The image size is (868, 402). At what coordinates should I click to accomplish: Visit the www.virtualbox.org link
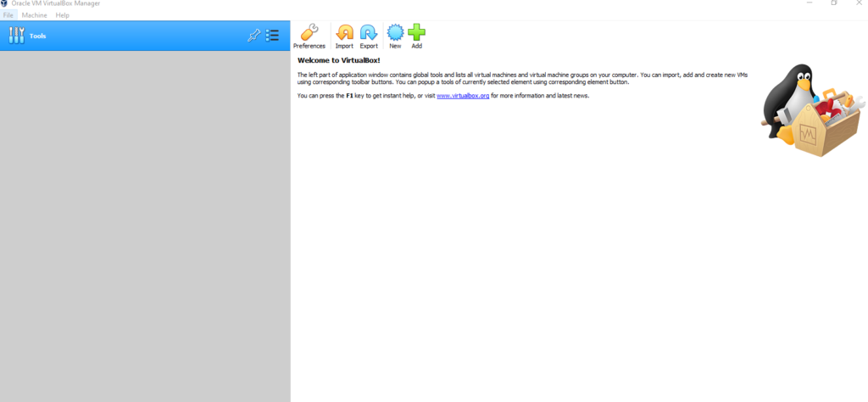click(462, 96)
